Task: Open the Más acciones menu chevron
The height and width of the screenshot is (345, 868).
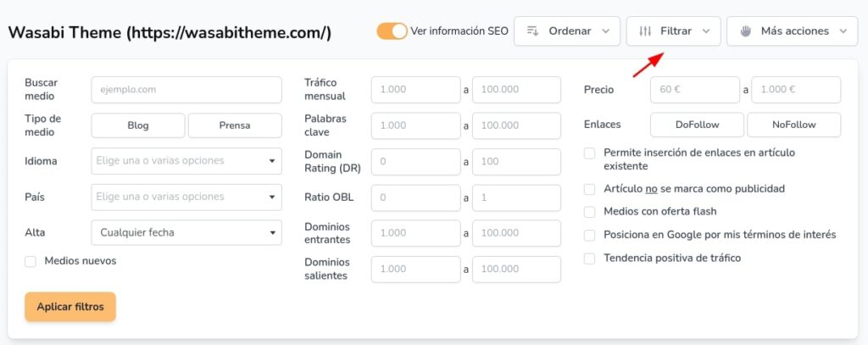Action: (843, 31)
